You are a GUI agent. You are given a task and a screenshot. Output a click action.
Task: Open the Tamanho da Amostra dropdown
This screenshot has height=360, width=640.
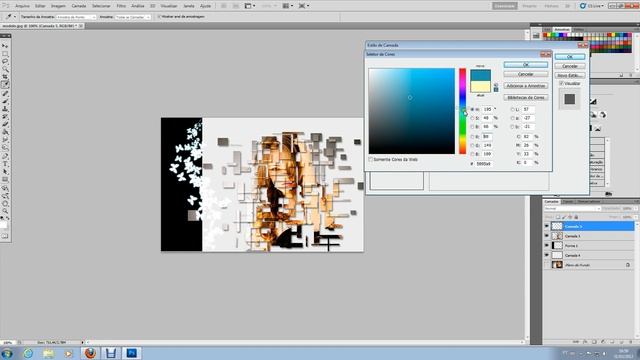pos(76,17)
